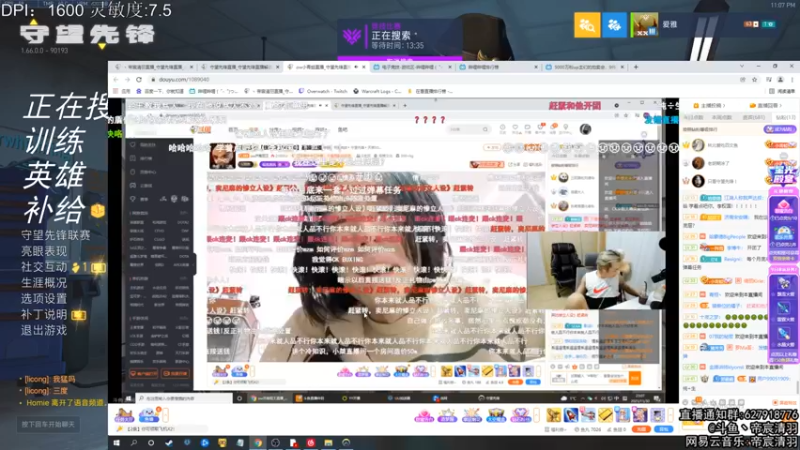
Task: Open the first-ranked fan's avatar with crown
Action: click(698, 145)
